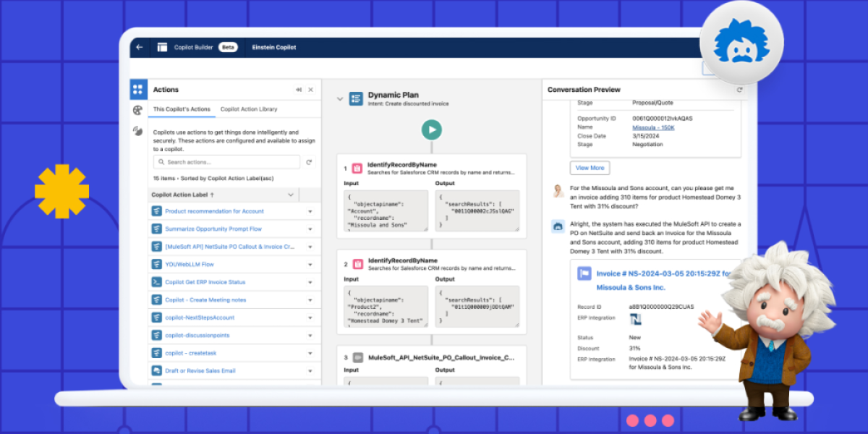Click step 1 IdentifyRecordByName icon
Image resolution: width=868 pixels, height=434 pixels.
click(357, 169)
